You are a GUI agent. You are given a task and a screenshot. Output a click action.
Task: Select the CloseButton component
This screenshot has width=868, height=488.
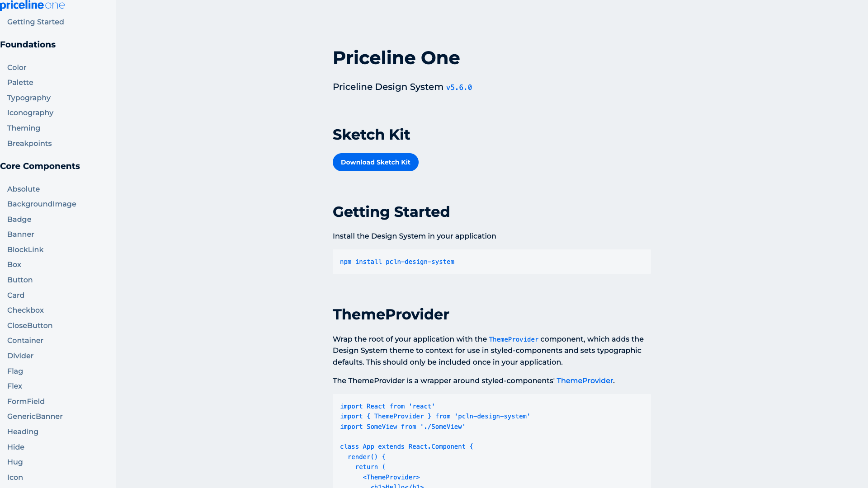click(x=30, y=325)
